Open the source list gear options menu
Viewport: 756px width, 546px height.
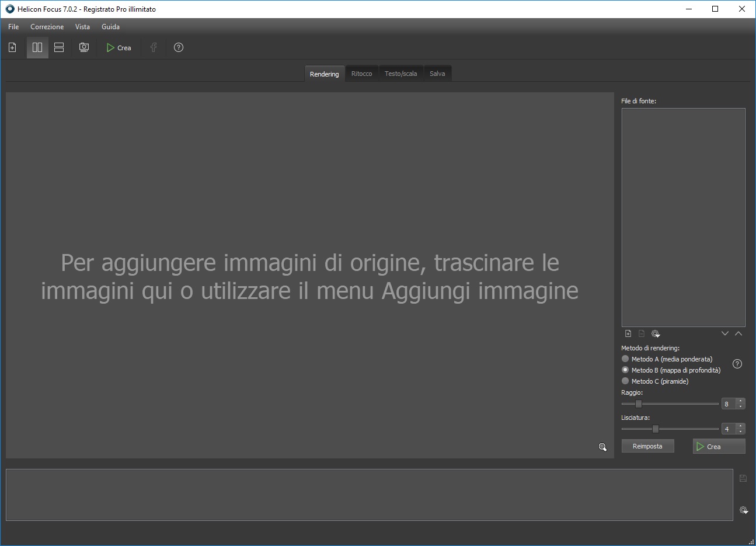point(656,334)
